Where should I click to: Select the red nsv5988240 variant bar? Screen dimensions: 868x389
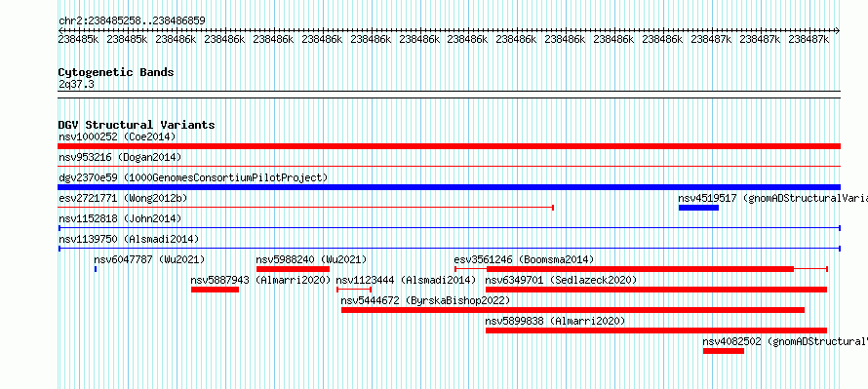[x=293, y=269]
